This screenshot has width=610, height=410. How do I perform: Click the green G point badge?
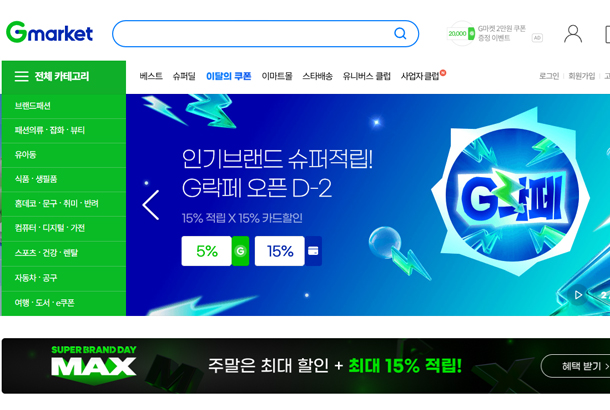[240, 251]
